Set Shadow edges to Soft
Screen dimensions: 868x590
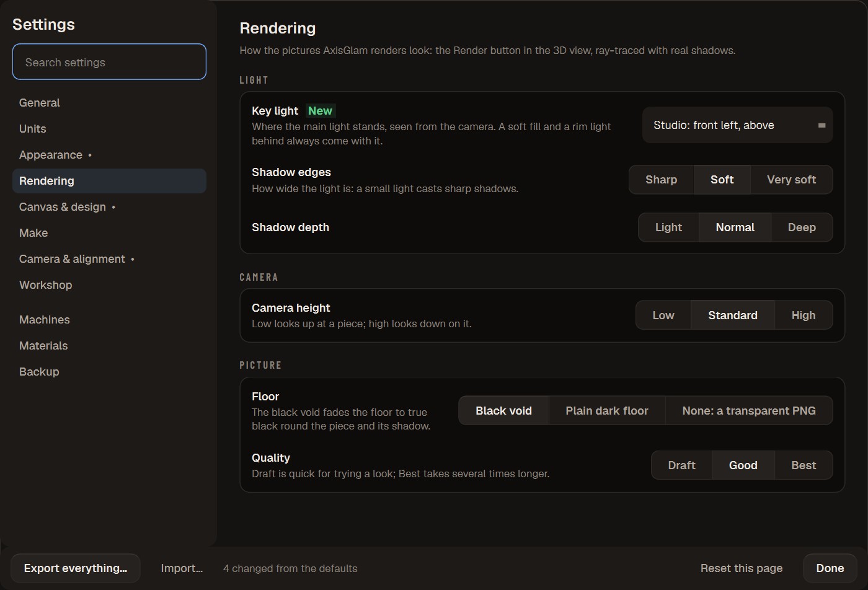(x=722, y=180)
